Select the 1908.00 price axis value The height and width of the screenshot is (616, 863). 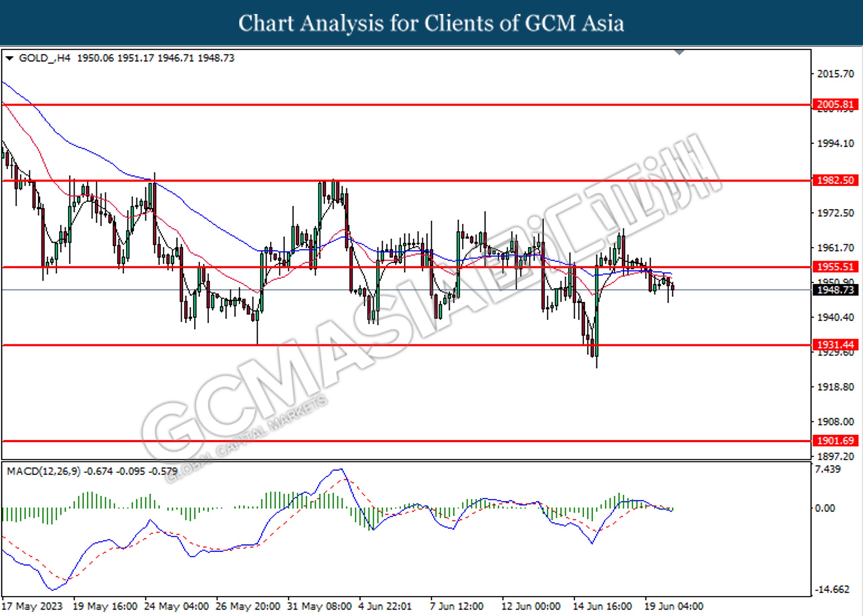tap(835, 422)
